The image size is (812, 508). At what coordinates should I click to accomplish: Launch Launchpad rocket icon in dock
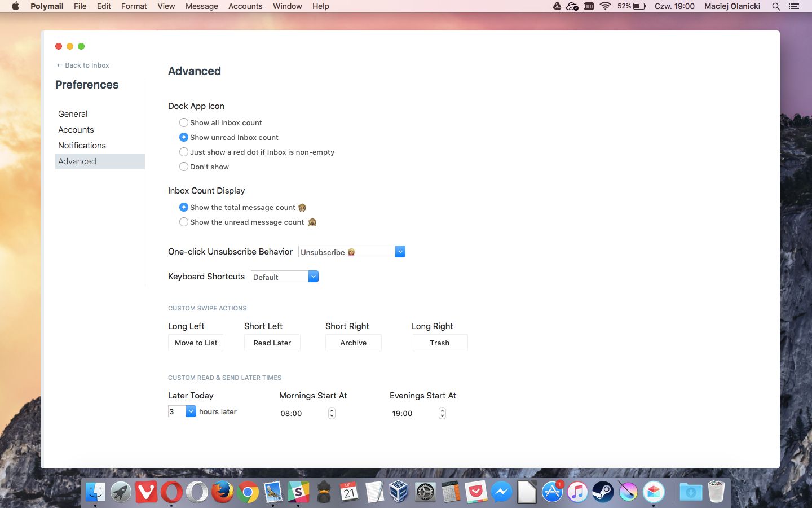coord(121,492)
